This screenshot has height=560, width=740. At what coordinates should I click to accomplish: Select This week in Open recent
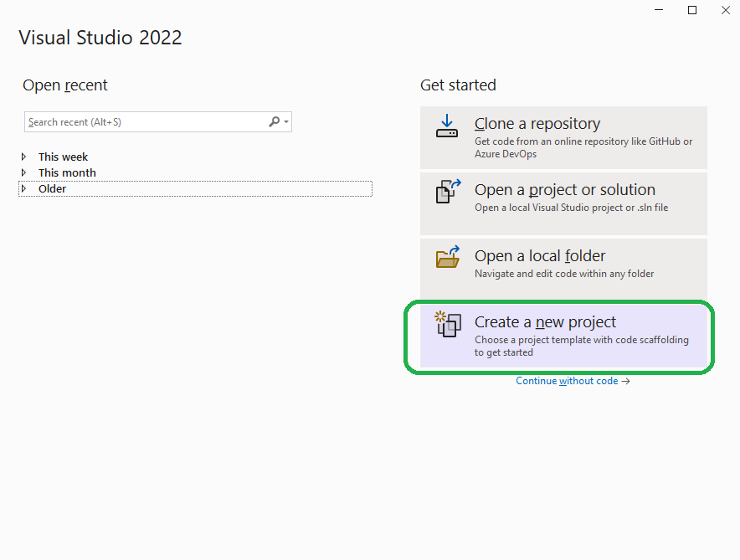click(x=63, y=157)
